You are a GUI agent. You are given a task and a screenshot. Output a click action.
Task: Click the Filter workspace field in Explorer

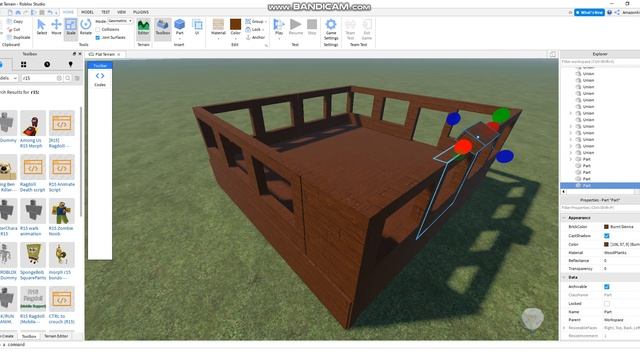coord(600,62)
